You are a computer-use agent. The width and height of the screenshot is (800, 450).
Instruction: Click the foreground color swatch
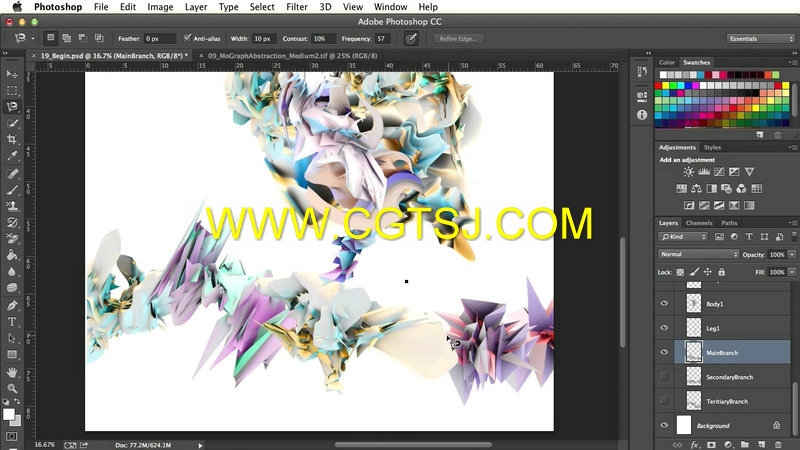coord(8,414)
